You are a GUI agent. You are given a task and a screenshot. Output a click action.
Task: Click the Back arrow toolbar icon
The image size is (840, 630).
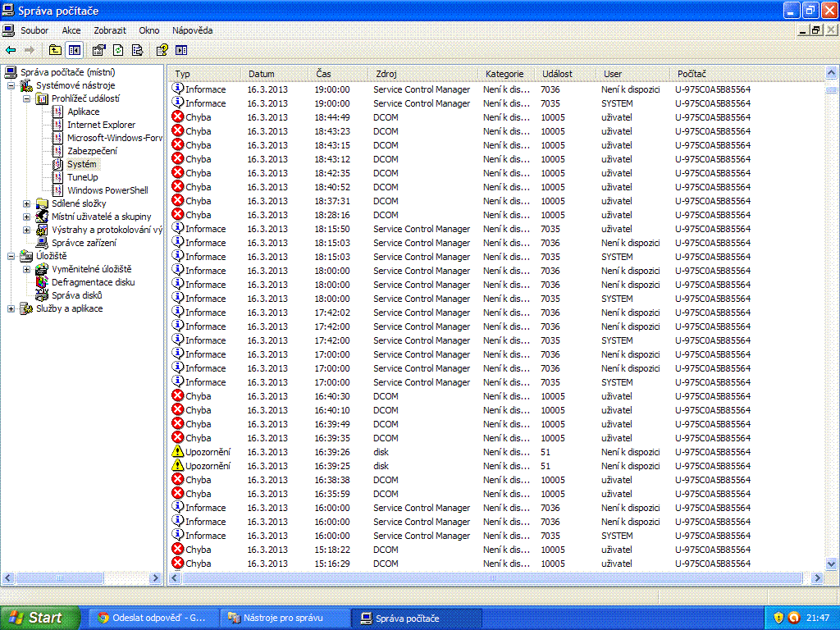(x=11, y=50)
